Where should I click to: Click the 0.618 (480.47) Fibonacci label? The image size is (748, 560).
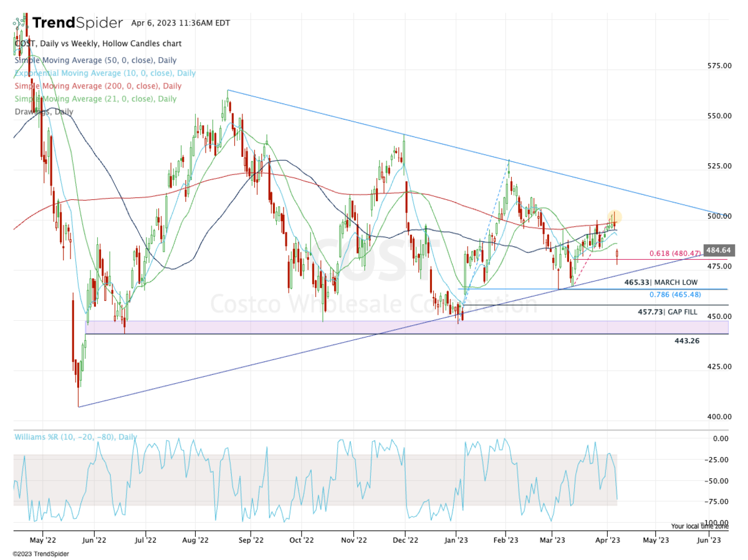point(675,254)
